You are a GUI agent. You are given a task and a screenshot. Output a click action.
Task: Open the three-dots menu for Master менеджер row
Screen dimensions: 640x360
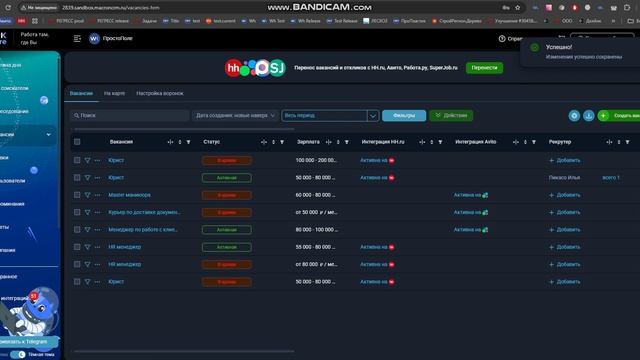click(x=97, y=195)
